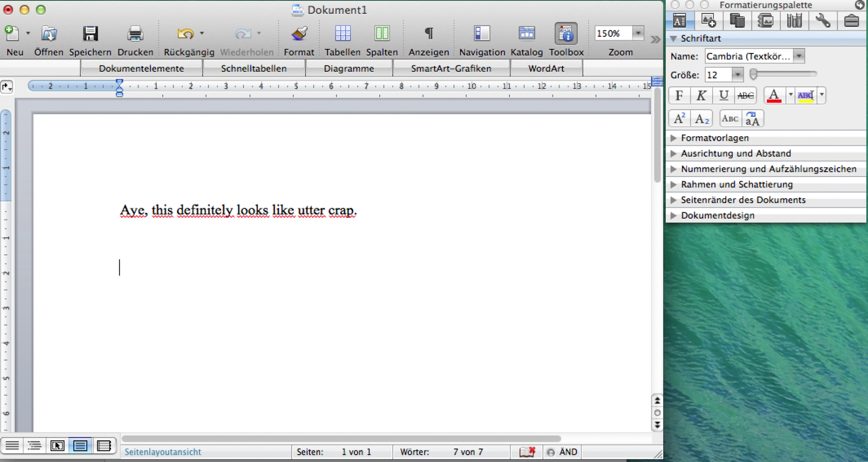Open Compatibility Report wrench icon
868x462 pixels.
pos(823,20)
